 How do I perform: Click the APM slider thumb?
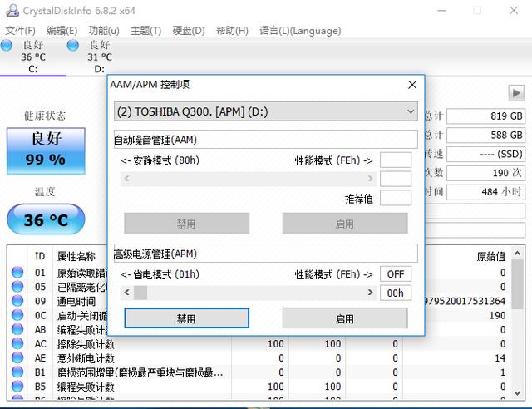click(x=140, y=293)
